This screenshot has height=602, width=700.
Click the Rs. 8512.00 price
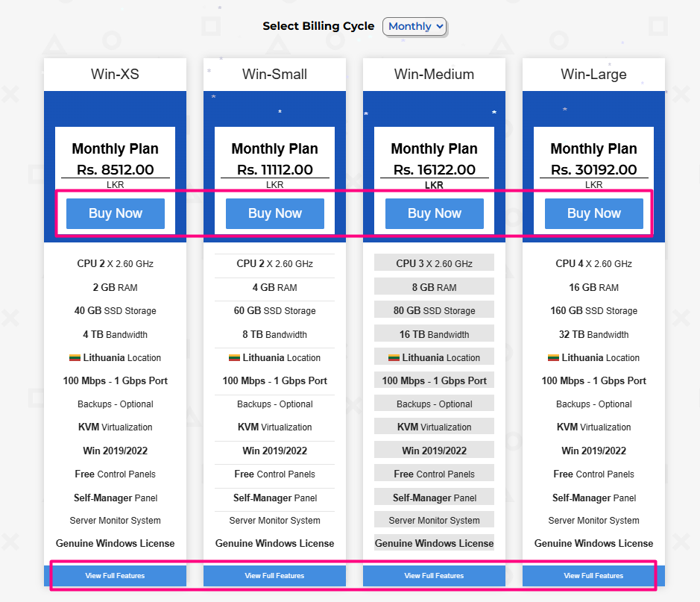[x=115, y=170]
